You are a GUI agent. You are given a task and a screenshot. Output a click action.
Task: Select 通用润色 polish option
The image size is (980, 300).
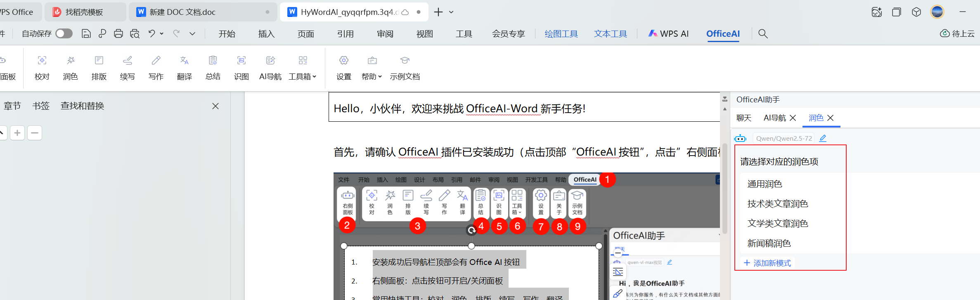(x=765, y=184)
